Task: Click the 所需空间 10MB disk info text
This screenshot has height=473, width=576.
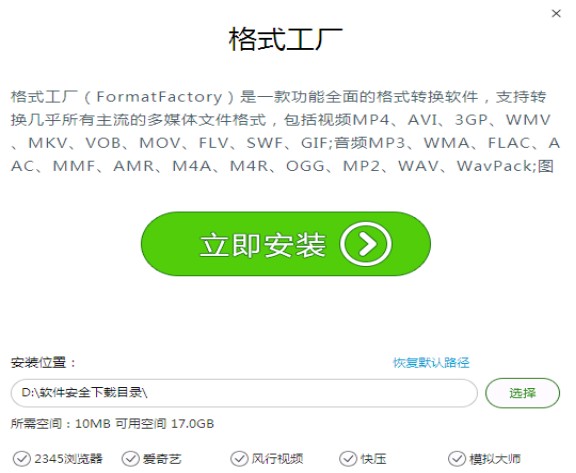Action: coord(112,424)
